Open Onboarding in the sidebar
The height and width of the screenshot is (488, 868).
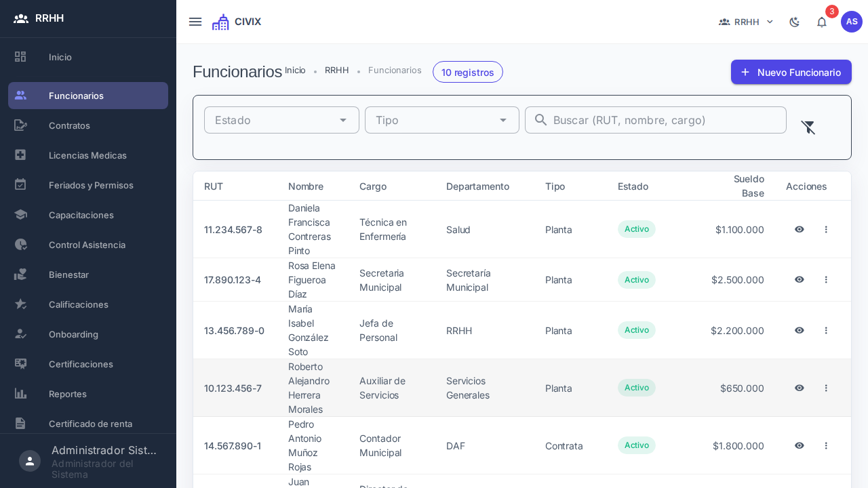pyautogui.click(x=88, y=334)
